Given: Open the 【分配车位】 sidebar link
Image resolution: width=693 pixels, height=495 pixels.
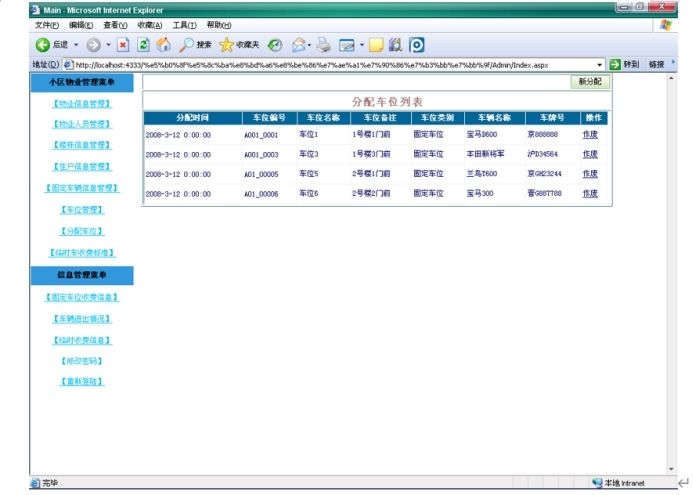Looking at the screenshot, I should tap(82, 231).
